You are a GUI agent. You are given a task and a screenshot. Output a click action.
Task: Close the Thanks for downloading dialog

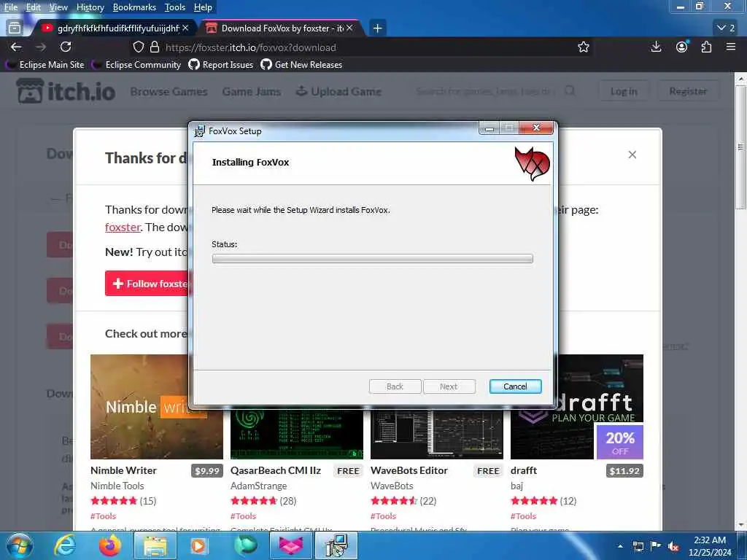(632, 155)
